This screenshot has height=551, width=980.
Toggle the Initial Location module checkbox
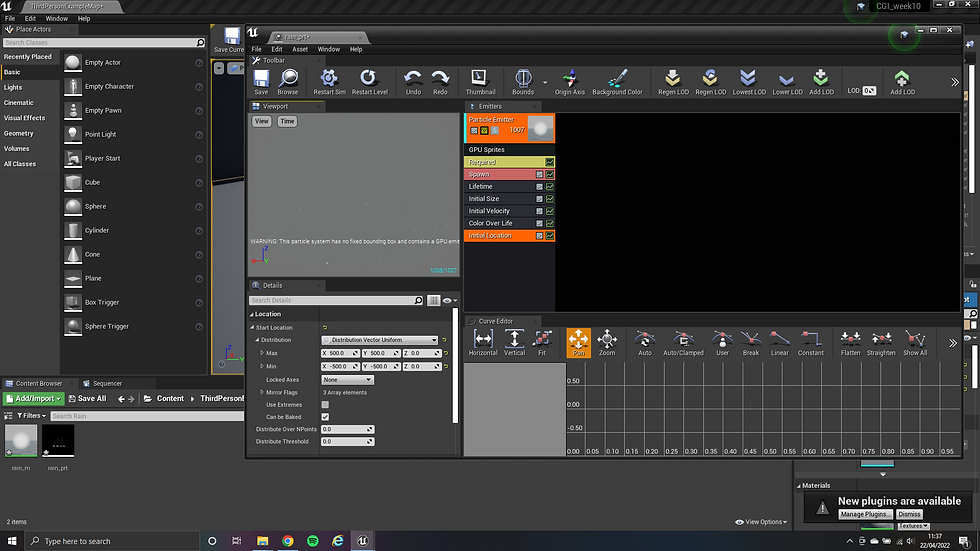pyautogui.click(x=539, y=236)
